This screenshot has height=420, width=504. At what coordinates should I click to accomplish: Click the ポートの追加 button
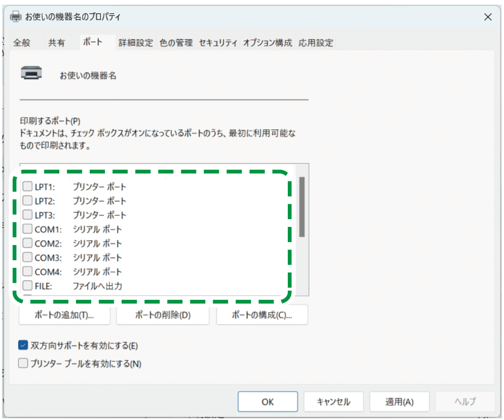pyautogui.click(x=64, y=315)
